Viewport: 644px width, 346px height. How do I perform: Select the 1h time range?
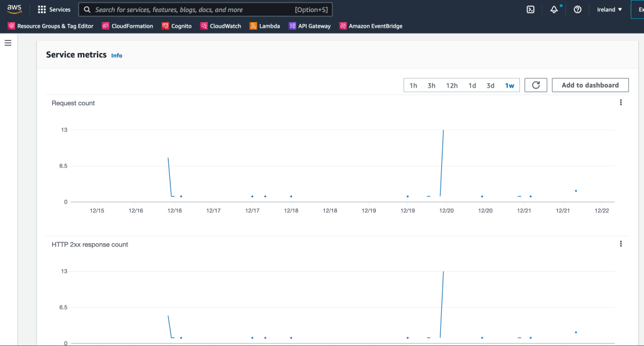pyautogui.click(x=413, y=86)
